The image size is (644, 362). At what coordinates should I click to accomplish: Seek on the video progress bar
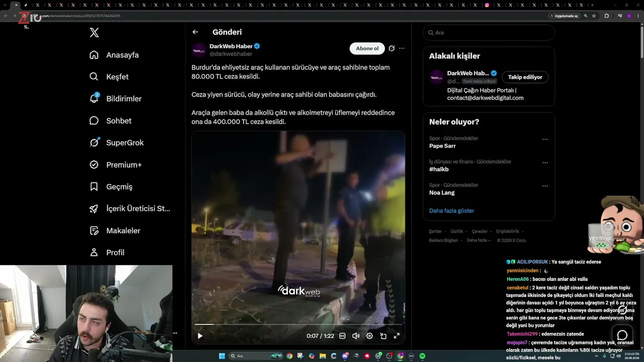pos(298,324)
